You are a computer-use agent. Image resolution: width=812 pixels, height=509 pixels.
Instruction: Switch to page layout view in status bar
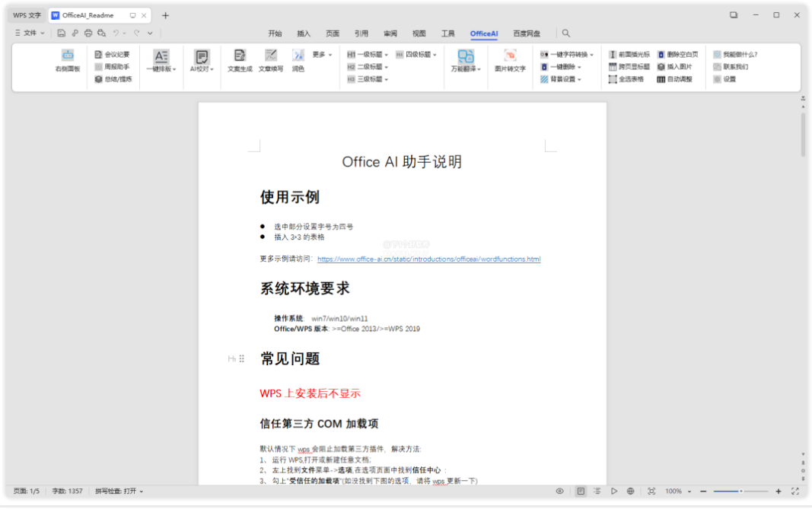[x=581, y=492]
